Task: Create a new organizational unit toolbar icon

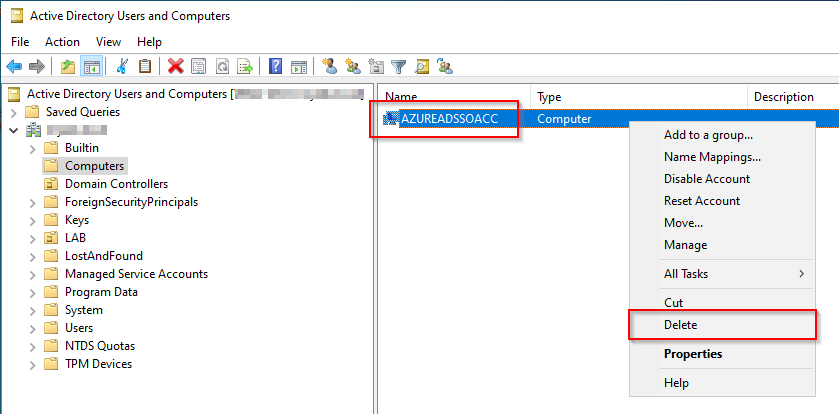Action: [x=376, y=66]
